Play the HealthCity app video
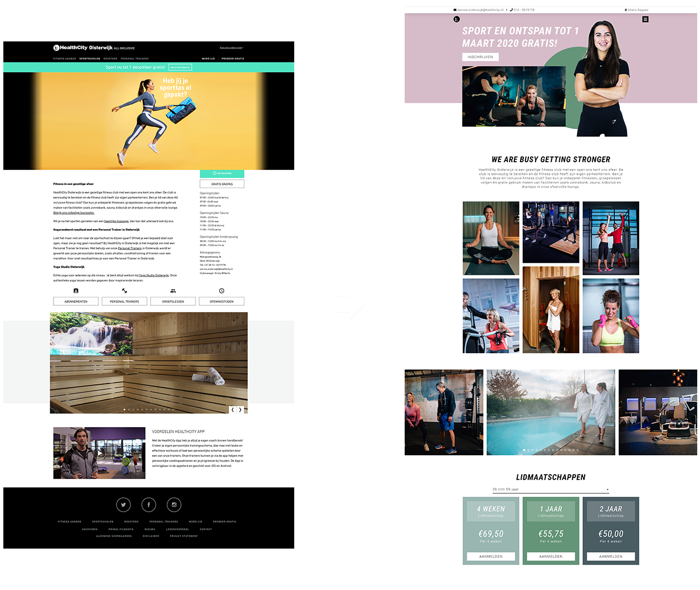The image size is (700, 590). click(x=100, y=453)
